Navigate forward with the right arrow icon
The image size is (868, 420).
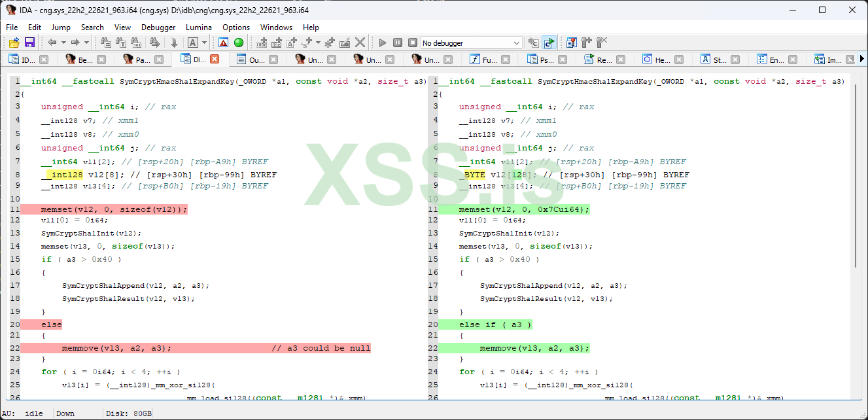tap(74, 42)
